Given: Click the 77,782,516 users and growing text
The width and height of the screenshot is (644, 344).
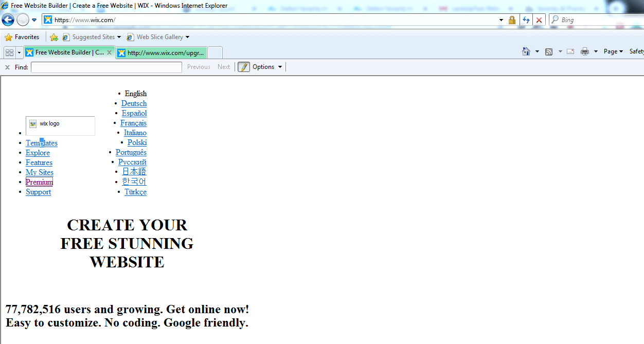Looking at the screenshot, I should tap(127, 310).
